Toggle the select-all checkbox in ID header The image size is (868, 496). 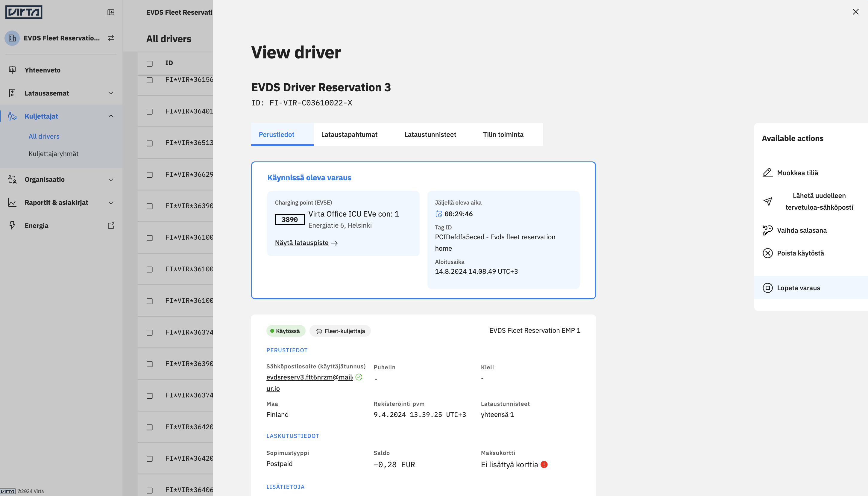pyautogui.click(x=149, y=64)
